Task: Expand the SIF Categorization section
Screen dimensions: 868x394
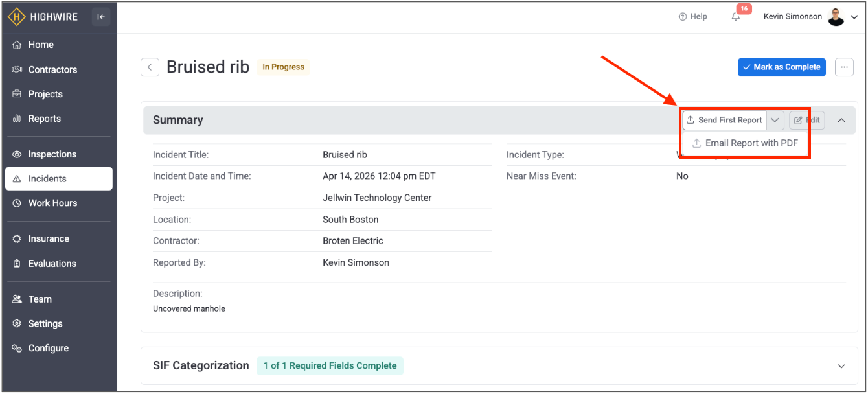Action: [x=841, y=366]
